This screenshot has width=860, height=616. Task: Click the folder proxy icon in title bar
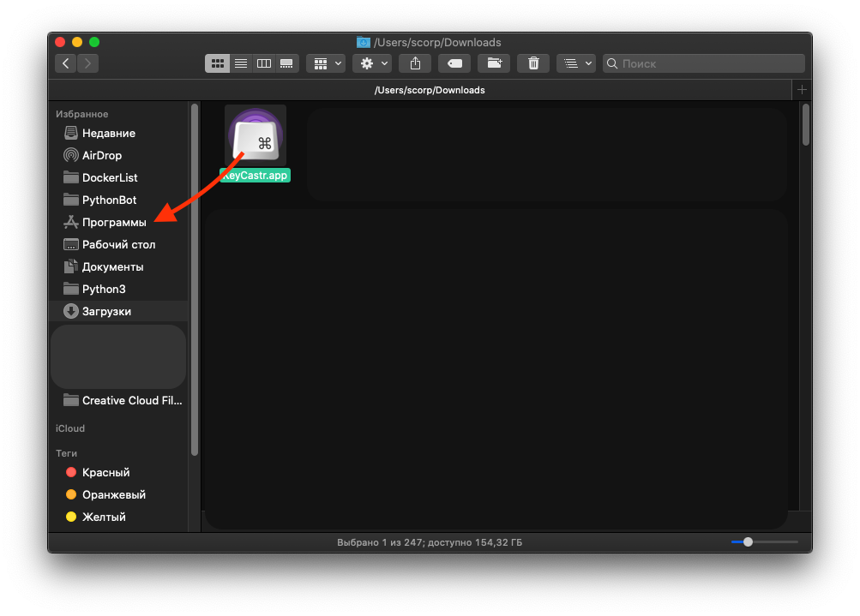[363, 42]
